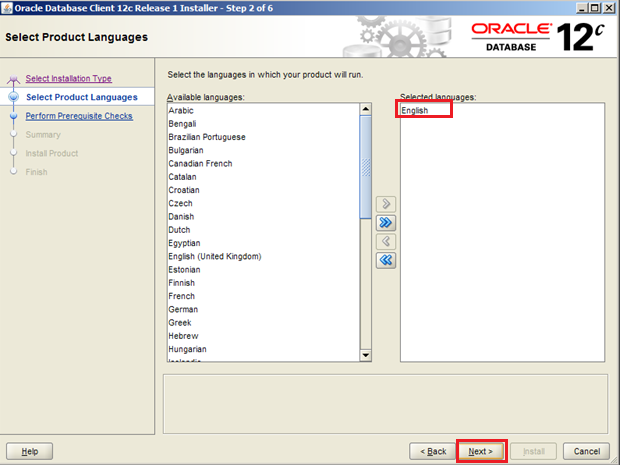Viewport: 620px width, 465px height.
Task: Click the single left arrow remove button
Action: (x=386, y=241)
